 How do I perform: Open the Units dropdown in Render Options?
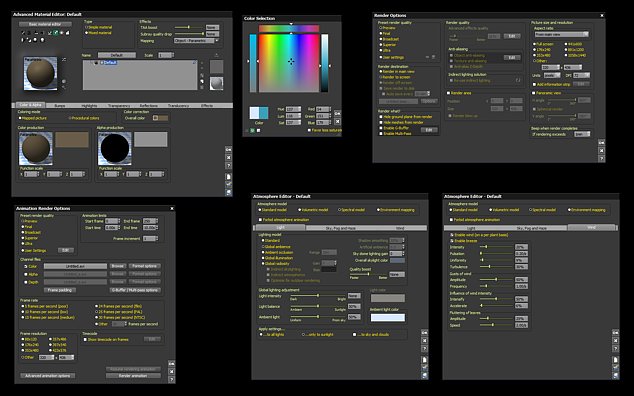point(552,76)
